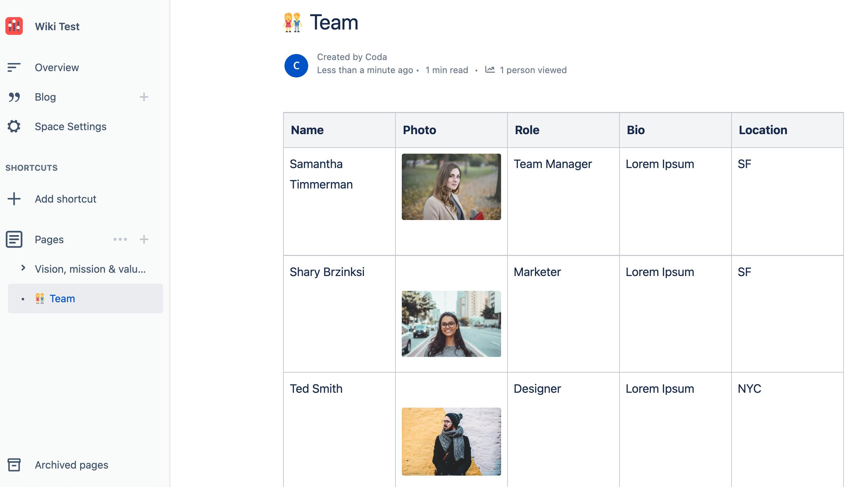Image resolution: width=868 pixels, height=487 pixels.
Task: Open the Vision, mission & valu... page
Action: pos(90,269)
